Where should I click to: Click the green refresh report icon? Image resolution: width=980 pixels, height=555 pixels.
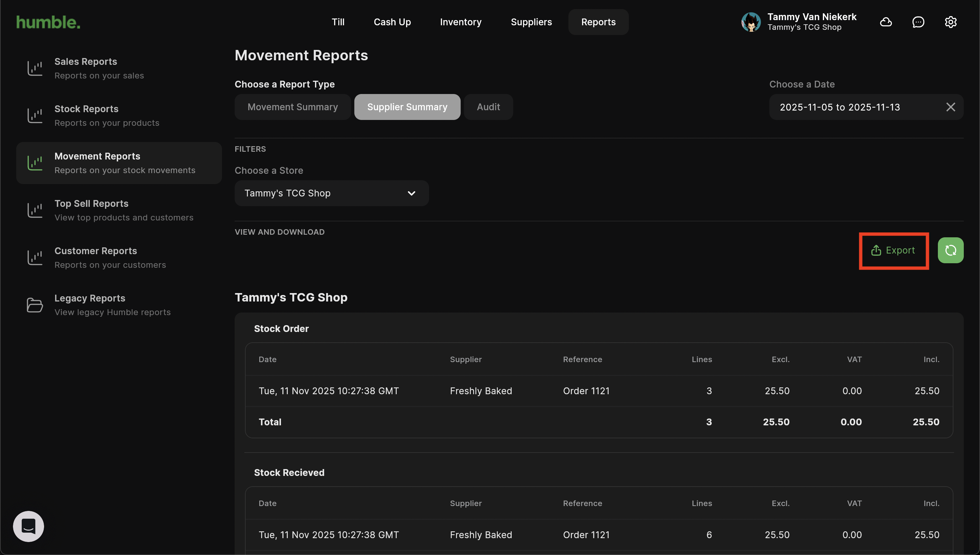point(951,251)
